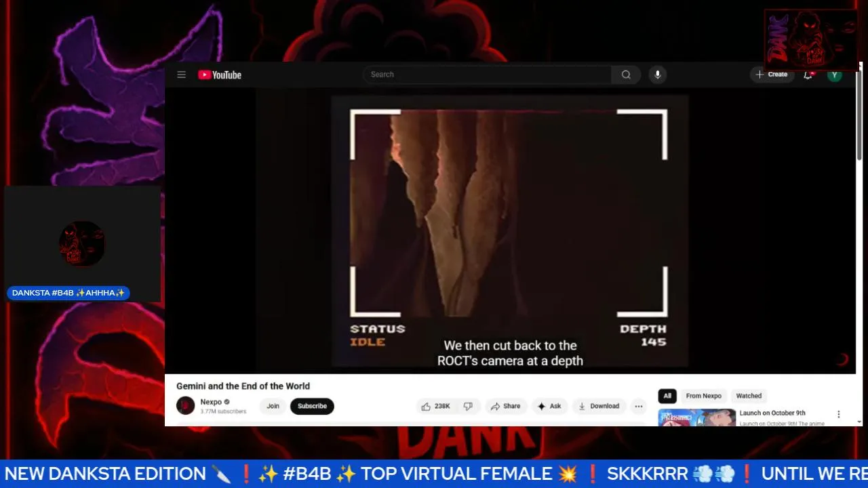Viewport: 868px width, 488px height.
Task: Click the magnifying glass search button
Action: (626, 75)
